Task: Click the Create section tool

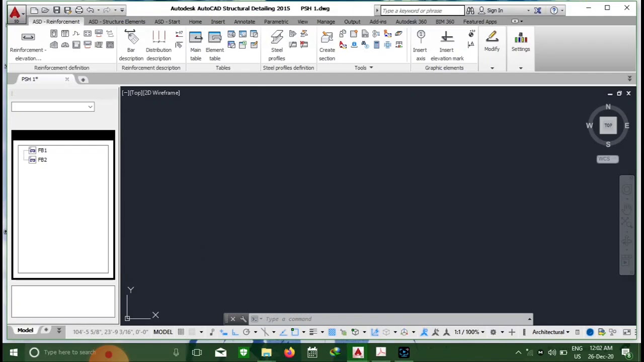Action: point(327,46)
